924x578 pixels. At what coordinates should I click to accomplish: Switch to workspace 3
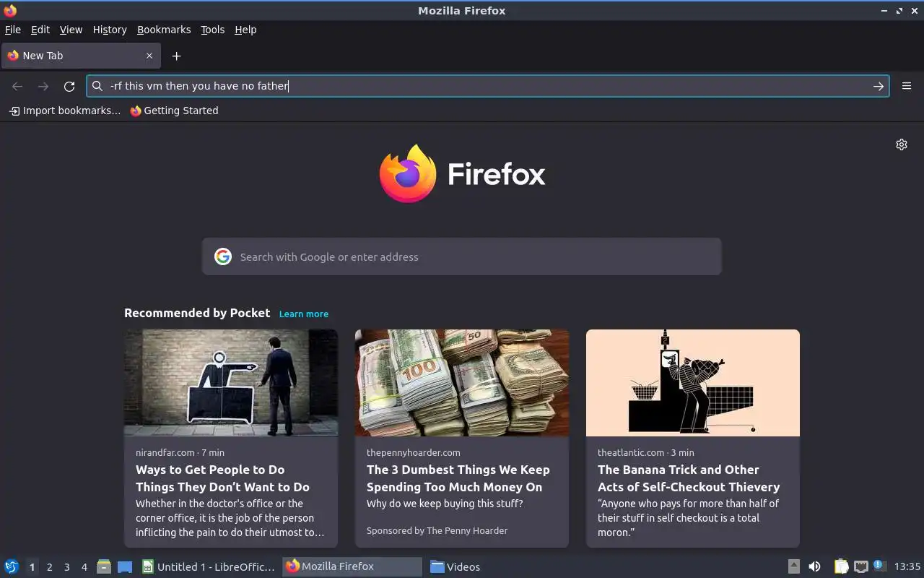pyautogui.click(x=66, y=567)
